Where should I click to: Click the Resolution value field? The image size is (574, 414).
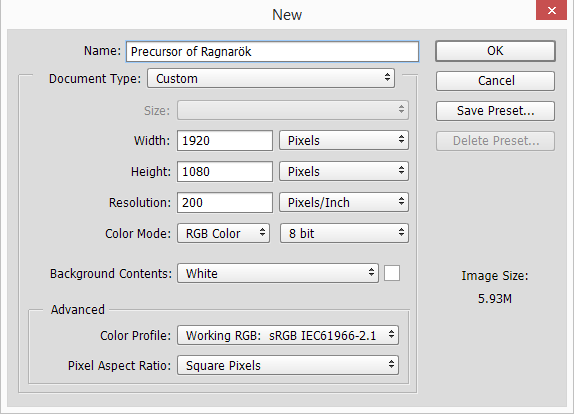point(225,203)
